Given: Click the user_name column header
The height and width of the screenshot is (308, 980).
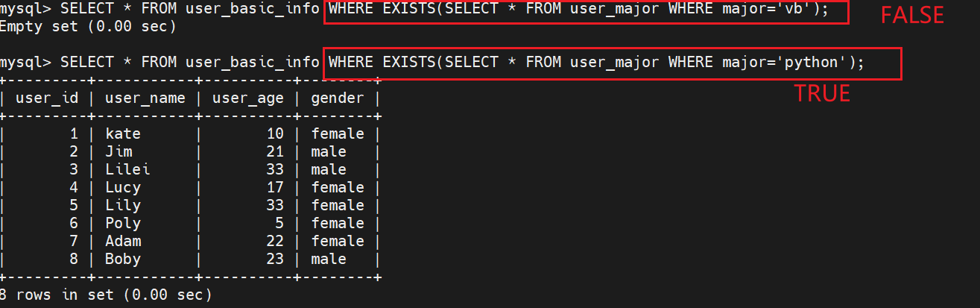Looking at the screenshot, I should (x=145, y=98).
